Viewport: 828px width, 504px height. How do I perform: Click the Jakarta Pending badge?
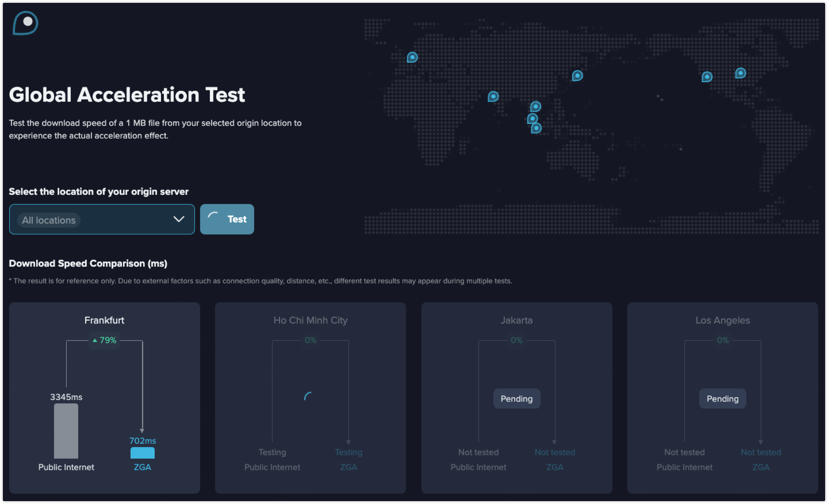[517, 399]
